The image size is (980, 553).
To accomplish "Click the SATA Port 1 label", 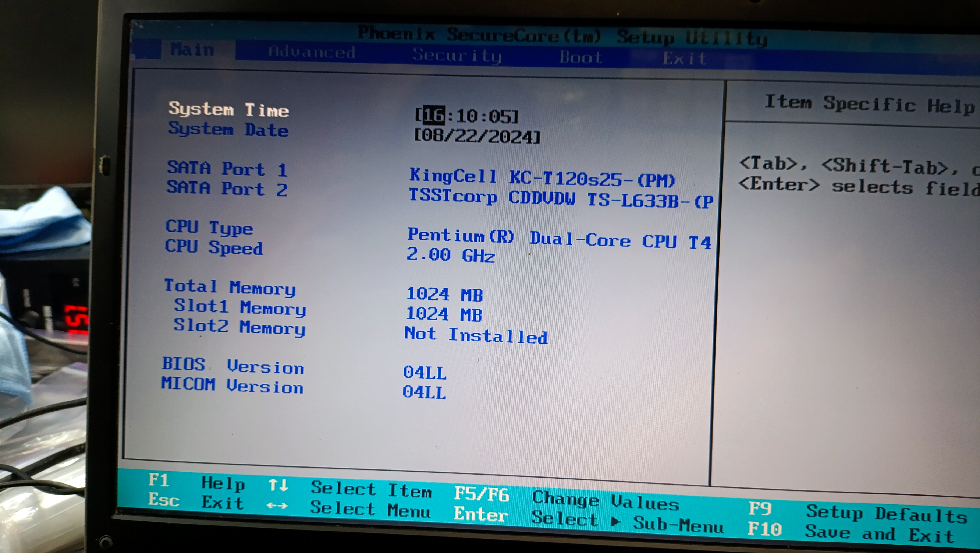I will 227,169.
